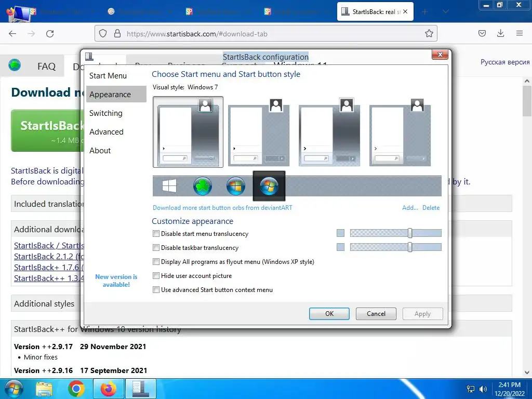Adjust the start menu translucency slider
The image size is (532, 399).
(x=410, y=233)
